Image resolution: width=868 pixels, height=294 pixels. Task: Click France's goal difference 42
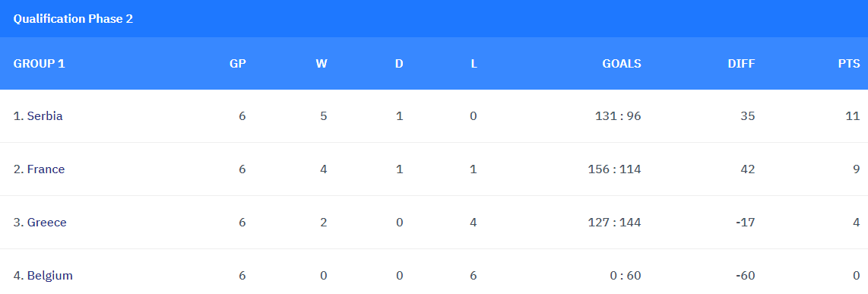(x=747, y=169)
